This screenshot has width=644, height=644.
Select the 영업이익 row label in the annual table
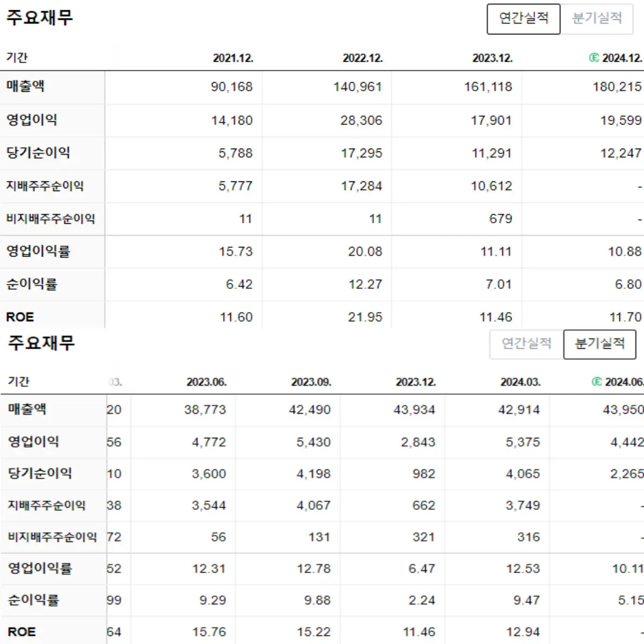click(32, 120)
